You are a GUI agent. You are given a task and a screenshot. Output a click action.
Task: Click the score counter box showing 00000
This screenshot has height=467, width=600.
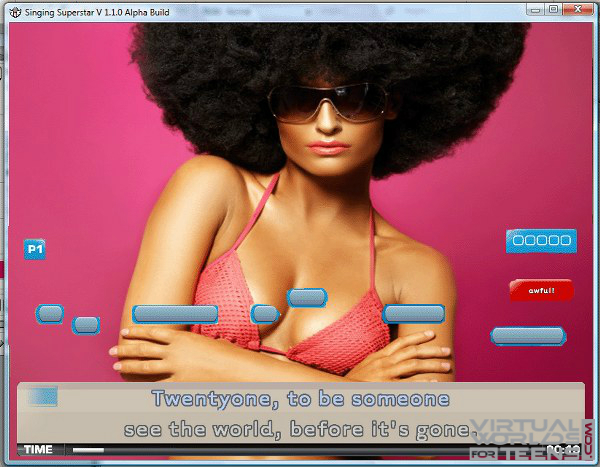[541, 241]
